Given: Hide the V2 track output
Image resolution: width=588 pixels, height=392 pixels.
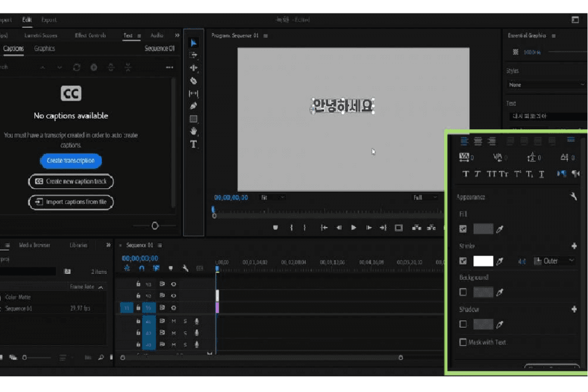Looking at the screenshot, I should click(173, 296).
